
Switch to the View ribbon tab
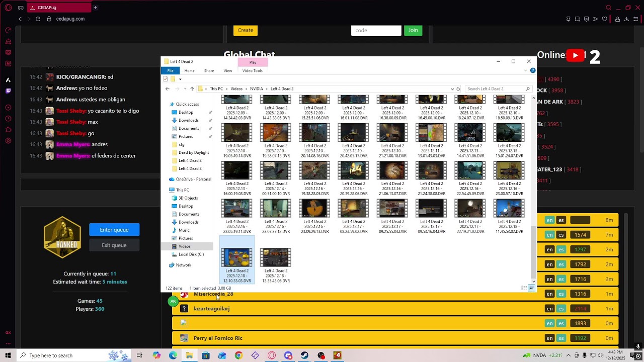[x=228, y=71]
